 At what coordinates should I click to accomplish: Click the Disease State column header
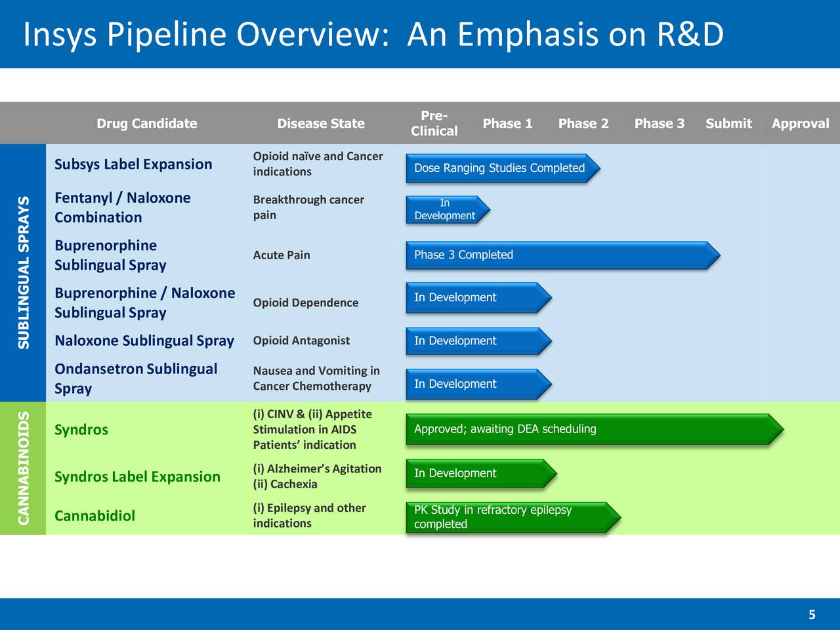tap(320, 123)
